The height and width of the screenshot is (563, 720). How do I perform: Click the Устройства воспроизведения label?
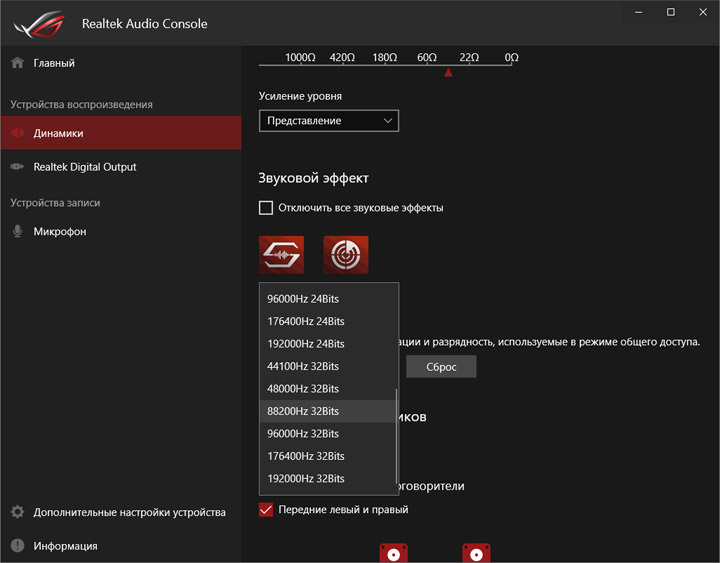(82, 105)
